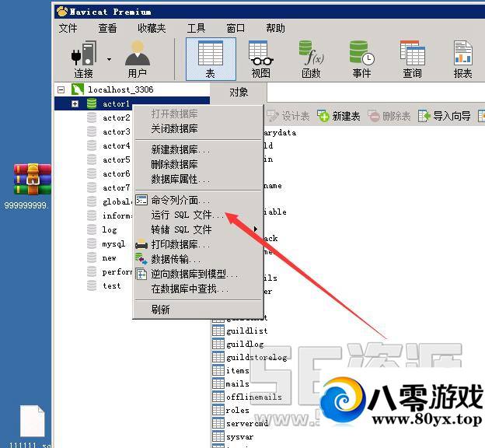Select the test database
Screen dimensions: 485x448
point(112,285)
